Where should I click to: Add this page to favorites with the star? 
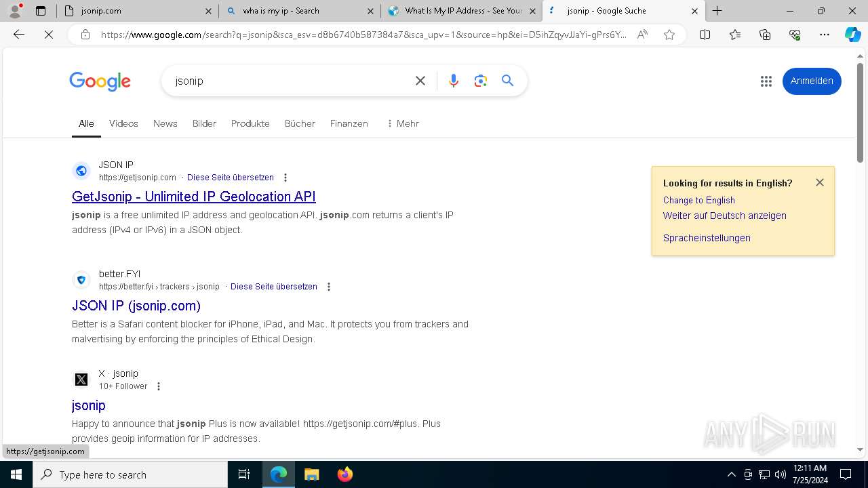(x=669, y=35)
